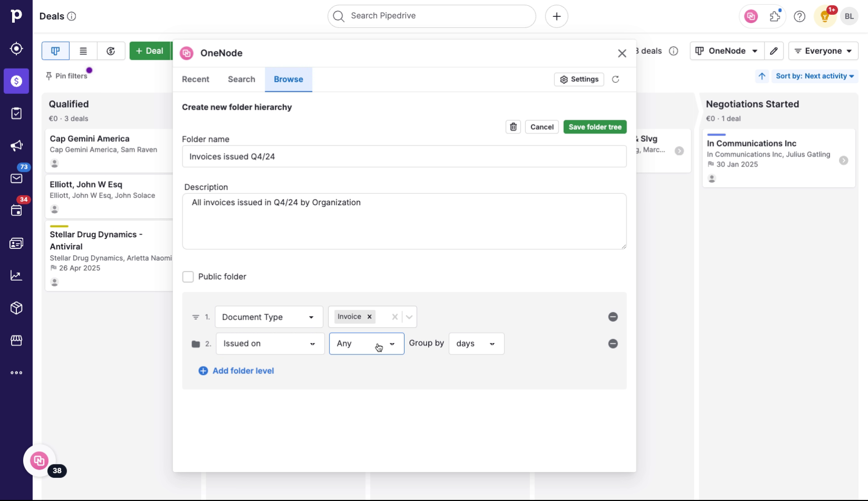Open the Any date range dropdown
The height and width of the screenshot is (501, 868).
(x=367, y=344)
